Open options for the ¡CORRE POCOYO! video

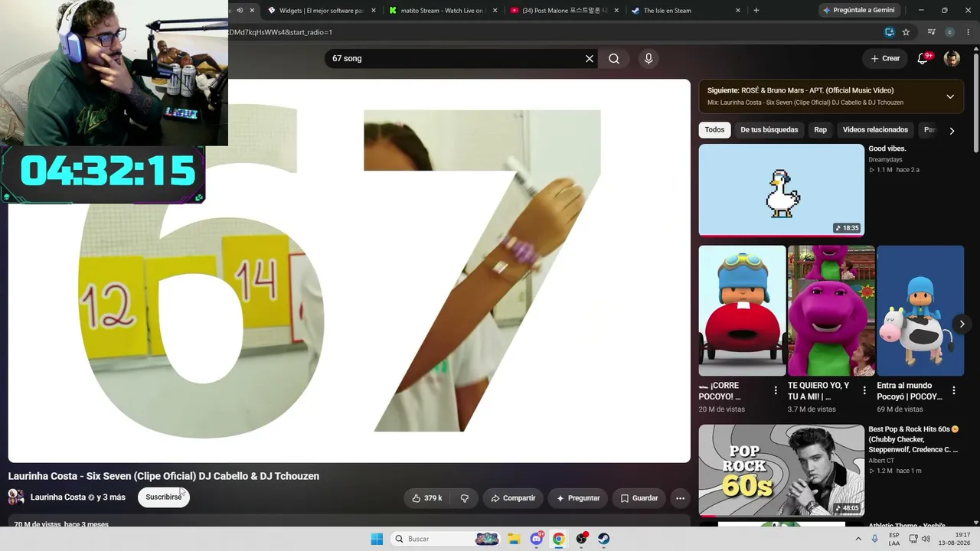coord(776,390)
